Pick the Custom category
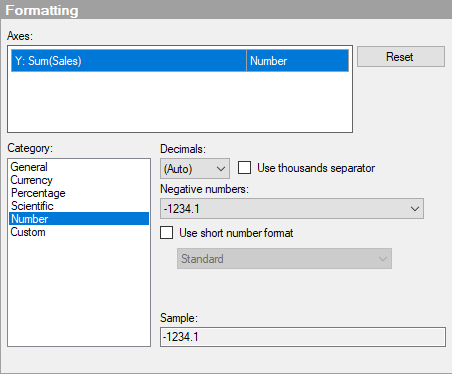The image size is (452, 374). 28,232
